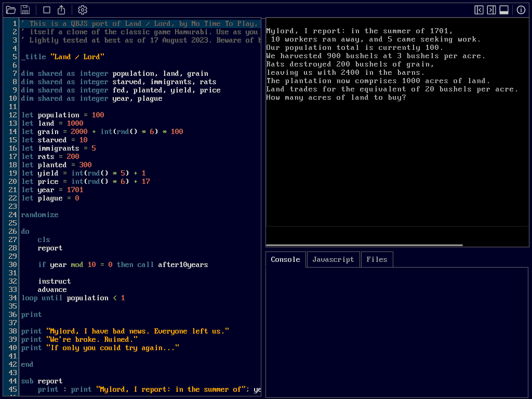Click line number 1 in the gutter
This screenshot has width=532, height=399.
(x=15, y=23)
